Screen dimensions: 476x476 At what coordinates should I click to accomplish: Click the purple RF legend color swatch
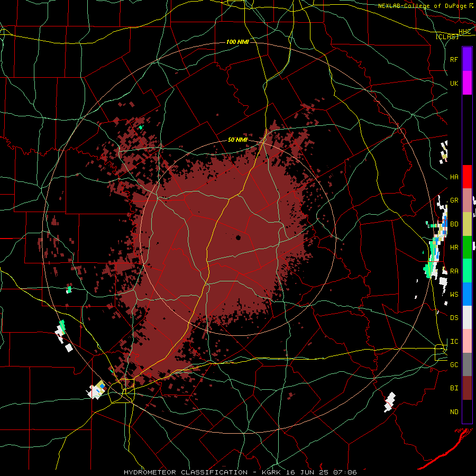[x=467, y=59]
